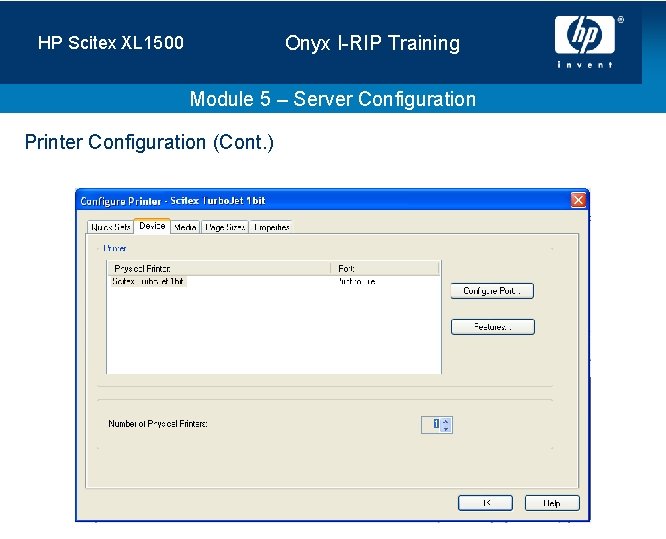Focus the Number of Physical Printers field
The height and width of the screenshot is (539, 666).
click(432, 424)
